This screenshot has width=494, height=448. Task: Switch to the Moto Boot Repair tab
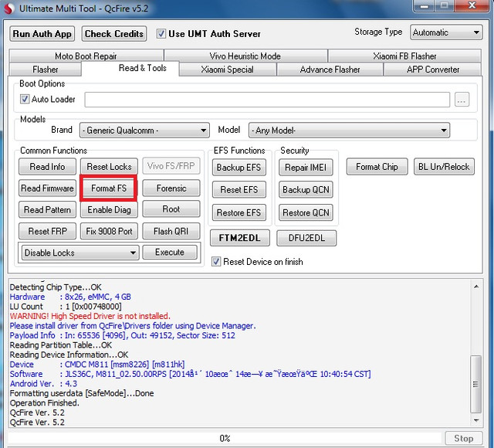86,56
